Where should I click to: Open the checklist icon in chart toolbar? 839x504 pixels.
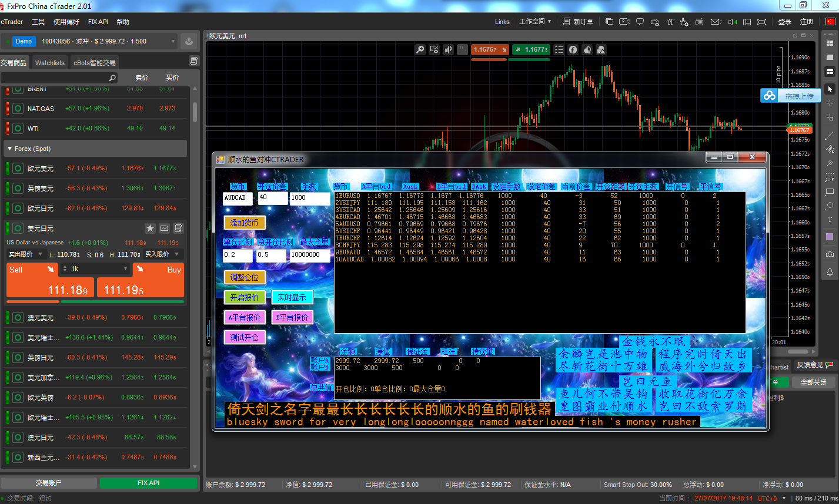[559, 50]
